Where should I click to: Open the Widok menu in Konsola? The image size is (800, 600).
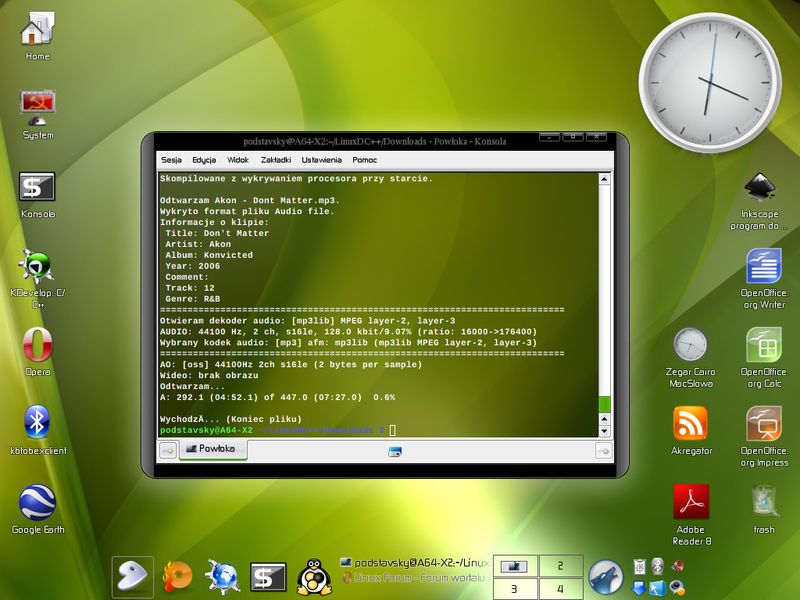(238, 160)
